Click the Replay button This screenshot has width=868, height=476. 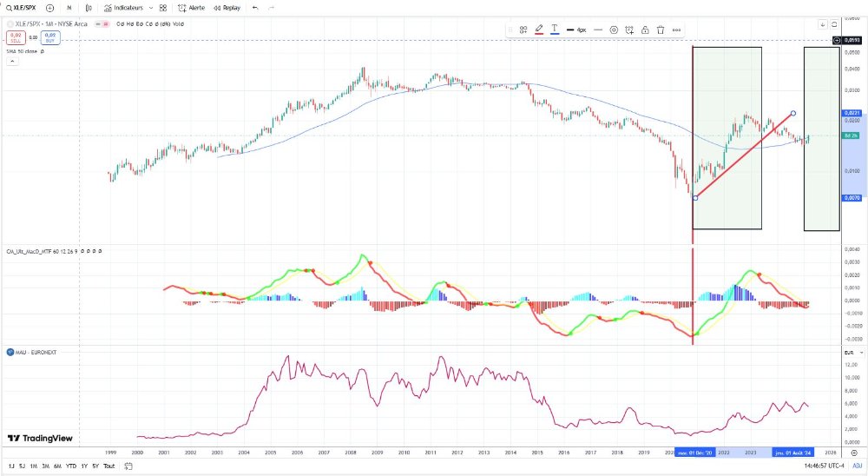pyautogui.click(x=227, y=7)
